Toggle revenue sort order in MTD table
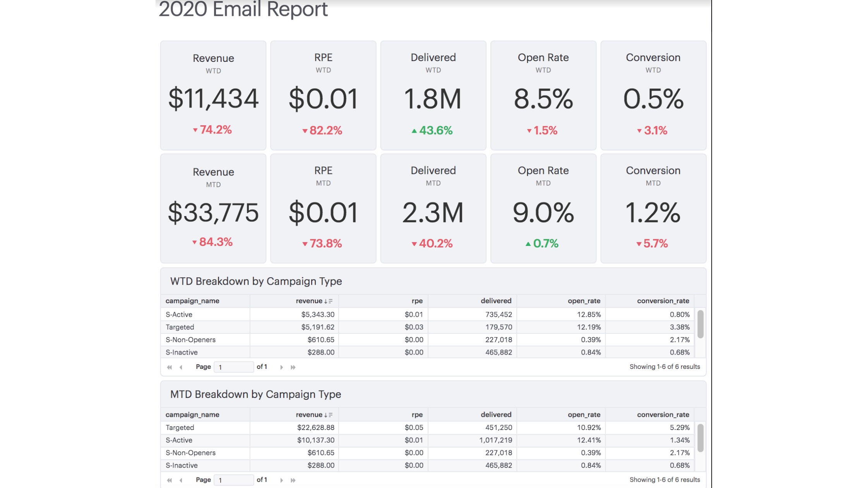The width and height of the screenshot is (868, 488). 328,414
